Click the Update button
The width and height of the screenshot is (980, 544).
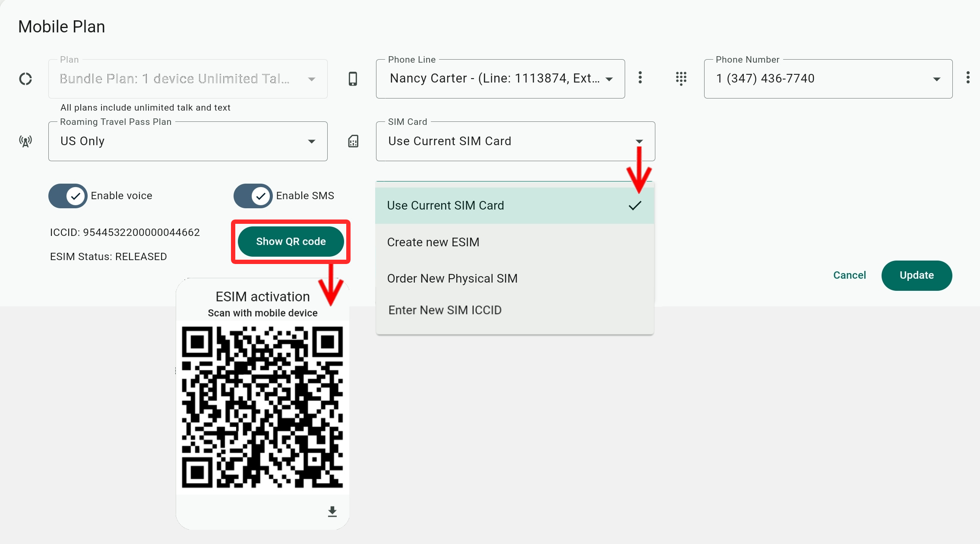916,275
